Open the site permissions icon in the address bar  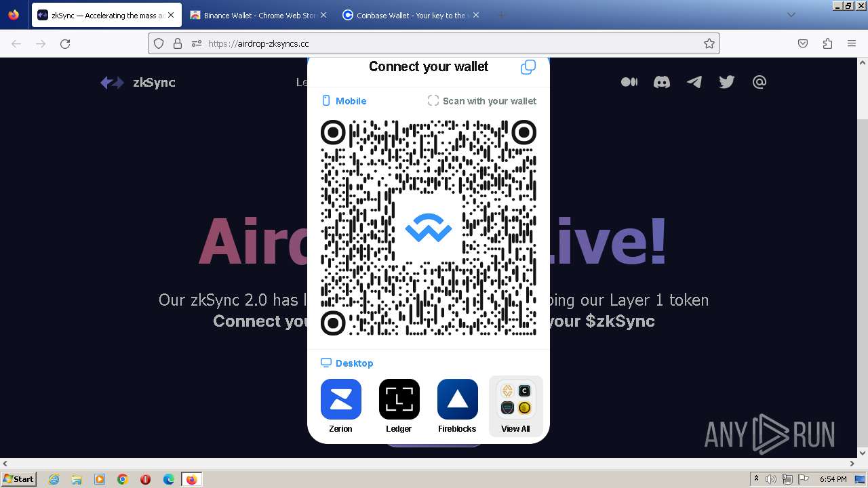click(x=197, y=43)
